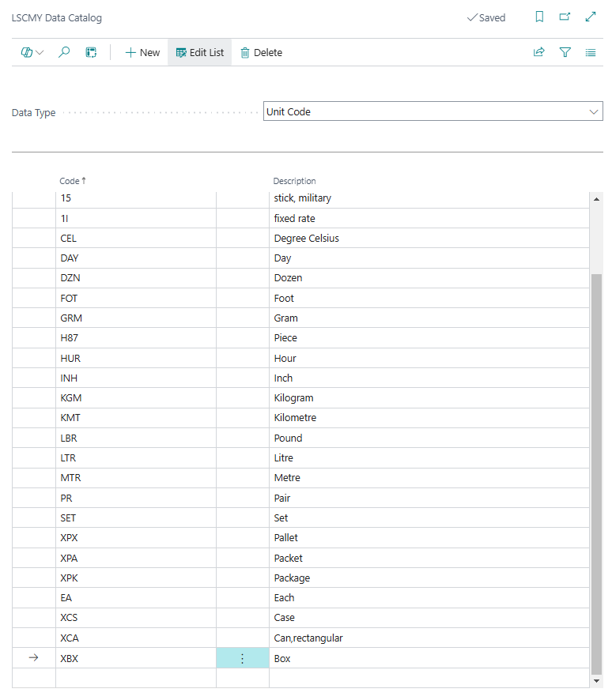Open the filter pane icon
This screenshot has height=700, width=612.
click(565, 52)
